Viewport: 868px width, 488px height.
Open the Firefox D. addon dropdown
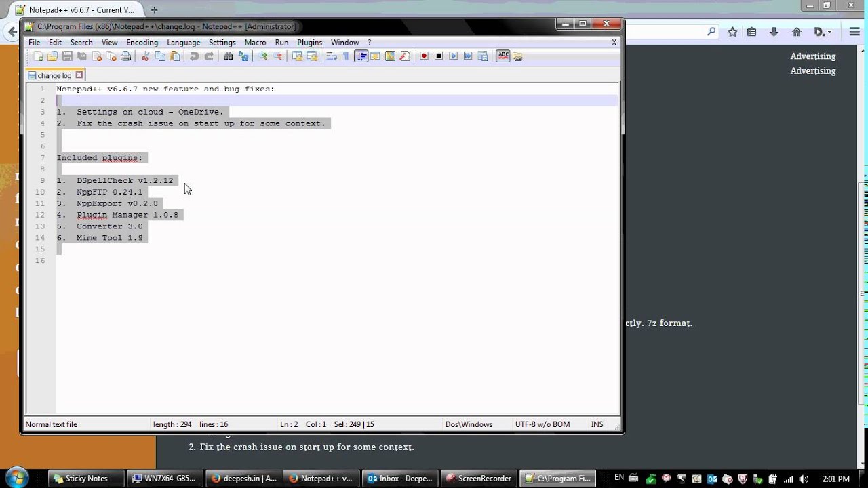823,32
